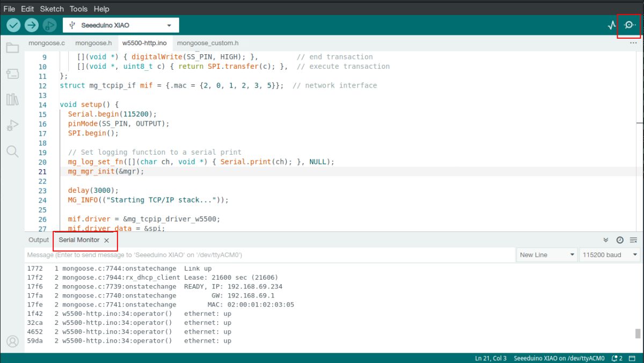The width and height of the screenshot is (644, 363).
Task: Start the debugger from the toolbar
Action: coord(49,25)
